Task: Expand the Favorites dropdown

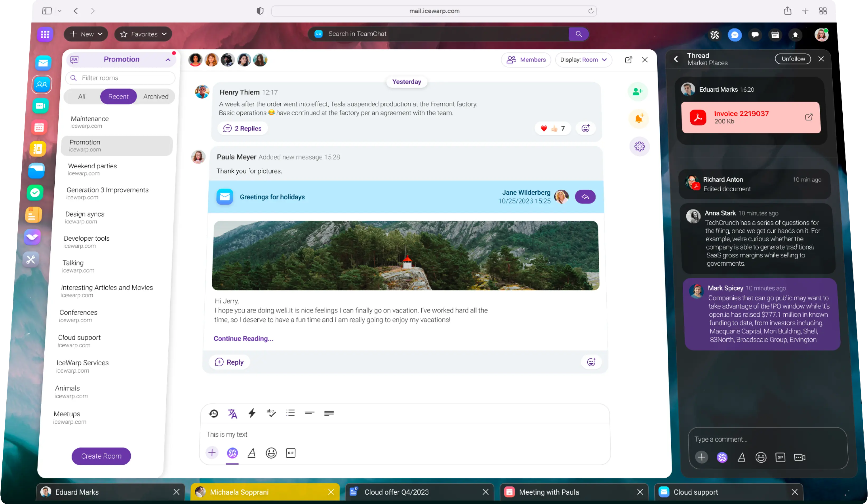Action: tap(143, 34)
